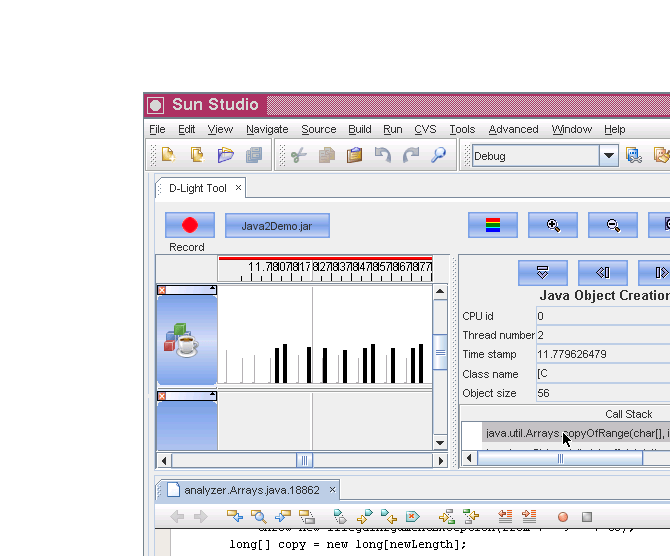Click the zoom in magnifier button
The height and width of the screenshot is (556, 670).
[x=553, y=225]
